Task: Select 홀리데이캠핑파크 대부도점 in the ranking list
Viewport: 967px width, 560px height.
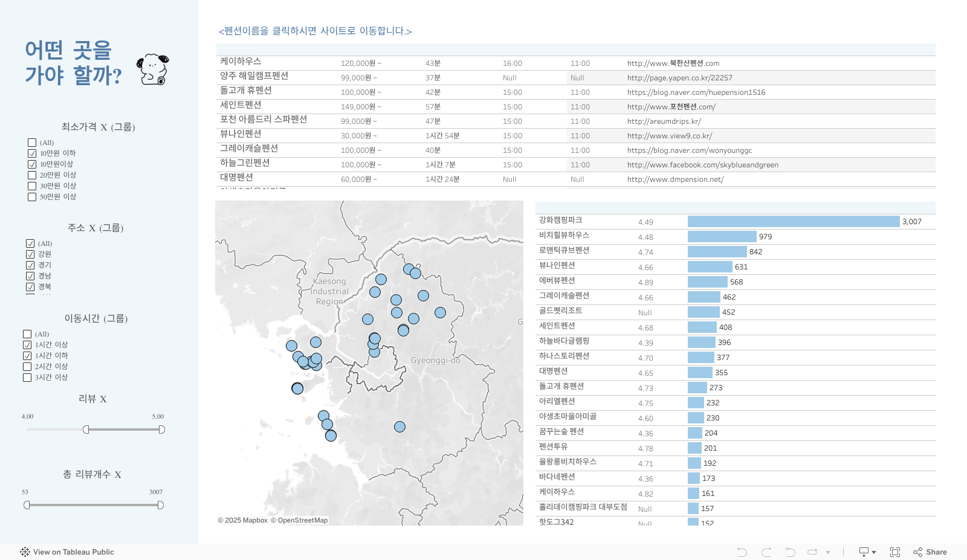Action: click(x=583, y=507)
